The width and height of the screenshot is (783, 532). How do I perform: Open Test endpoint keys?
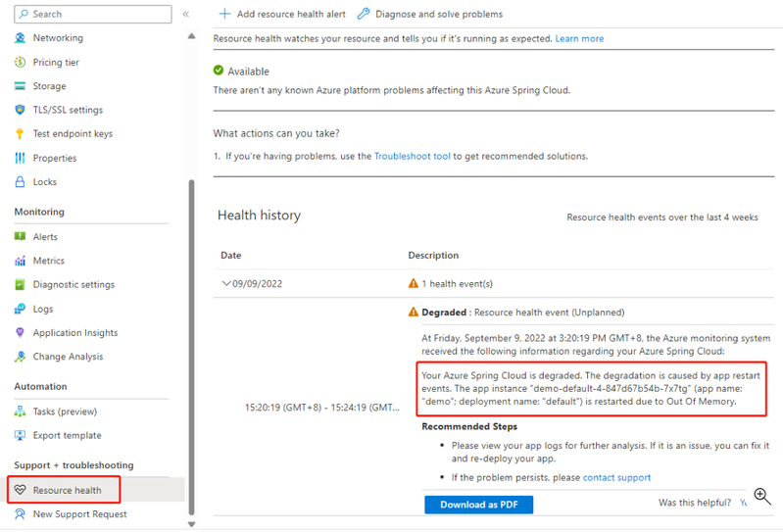point(73,134)
